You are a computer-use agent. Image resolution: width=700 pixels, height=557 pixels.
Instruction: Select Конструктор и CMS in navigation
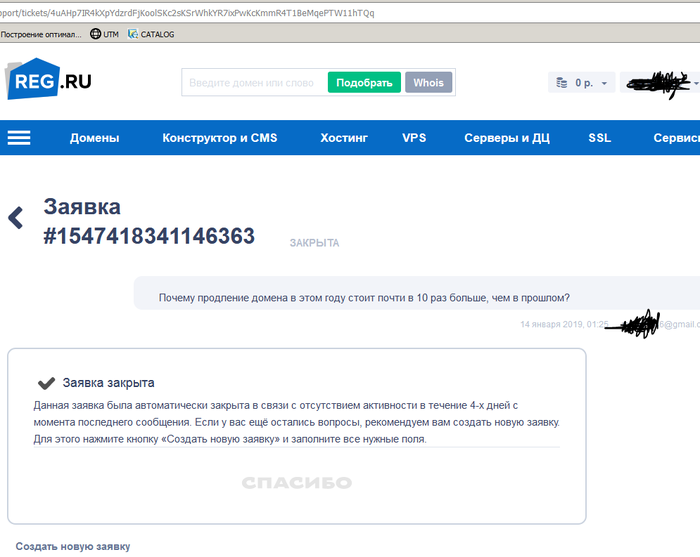(x=220, y=138)
